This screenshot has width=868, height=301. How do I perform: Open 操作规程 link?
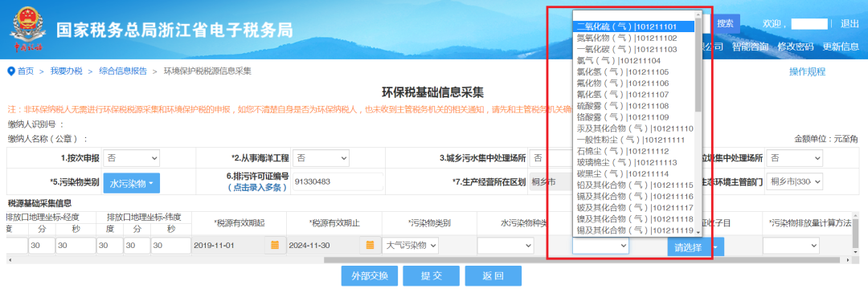(x=807, y=71)
